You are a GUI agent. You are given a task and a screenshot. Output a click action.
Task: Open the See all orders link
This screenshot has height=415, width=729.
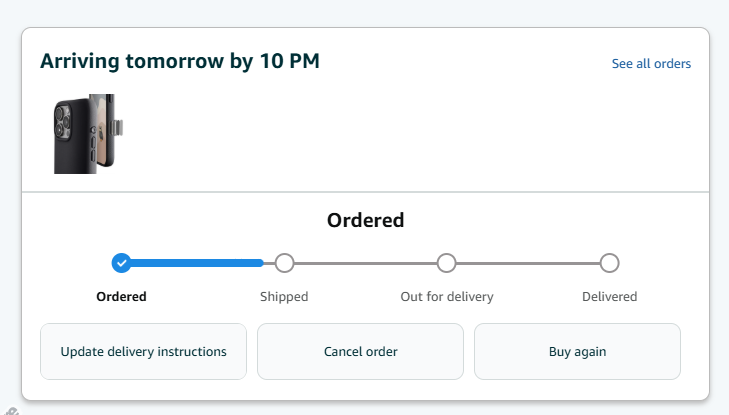coord(651,64)
